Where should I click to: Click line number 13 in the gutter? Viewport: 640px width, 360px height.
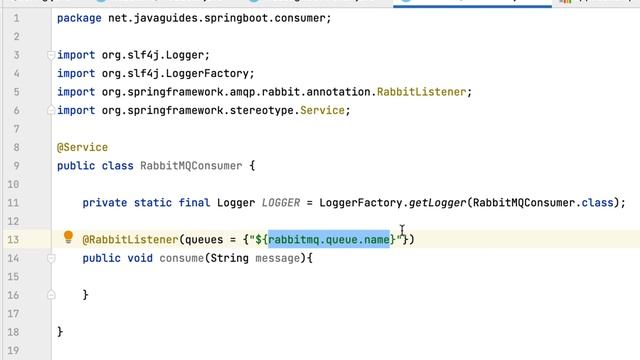tap(13, 240)
